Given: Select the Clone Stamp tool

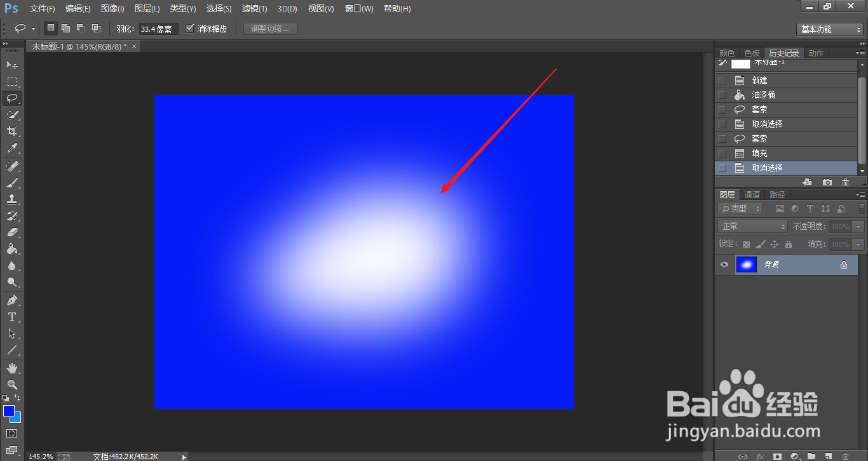Looking at the screenshot, I should (x=12, y=199).
